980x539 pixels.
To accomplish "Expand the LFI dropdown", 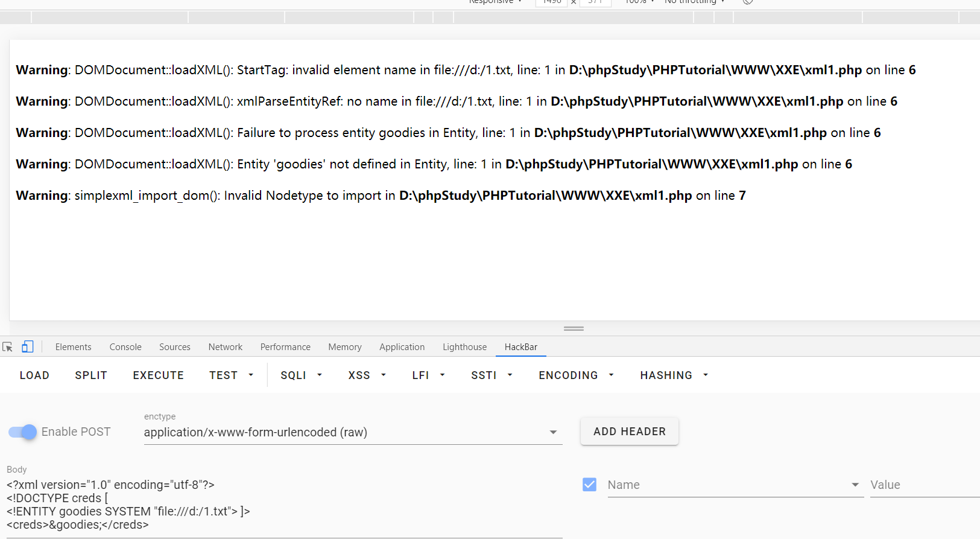I will click(x=429, y=375).
